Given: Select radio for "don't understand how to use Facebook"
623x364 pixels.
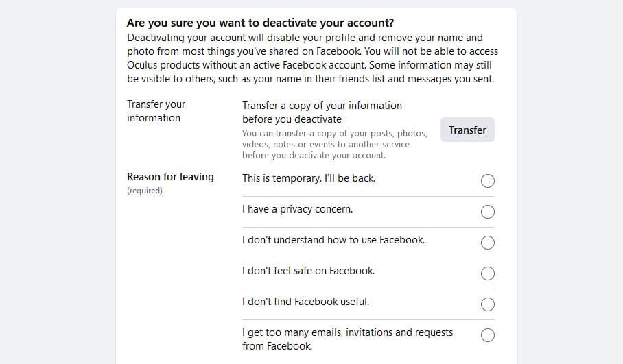Looking at the screenshot, I should [x=488, y=243].
